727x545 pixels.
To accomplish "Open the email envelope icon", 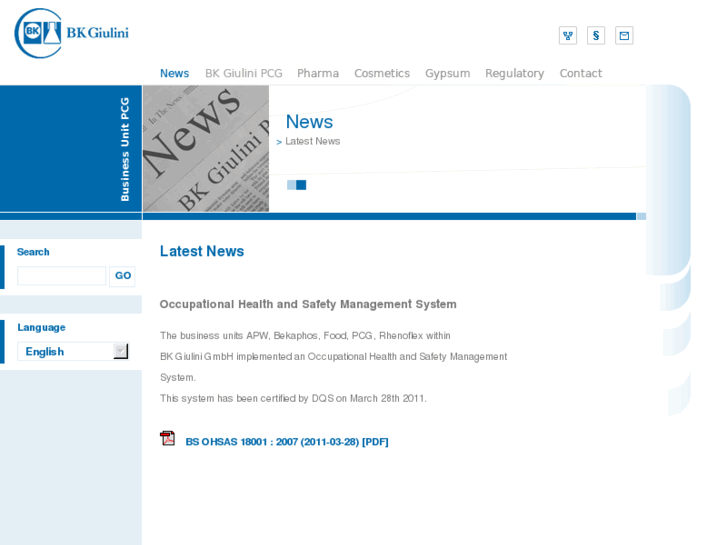I will click(x=624, y=36).
